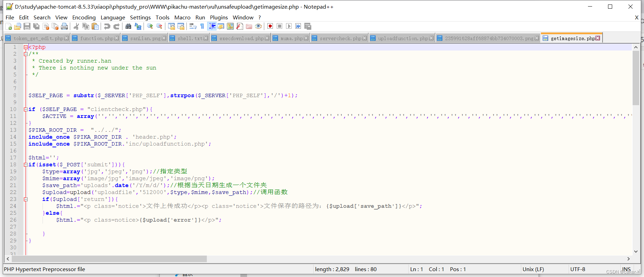
Task: Close the document with the menu-bar X
Action: tap(637, 17)
